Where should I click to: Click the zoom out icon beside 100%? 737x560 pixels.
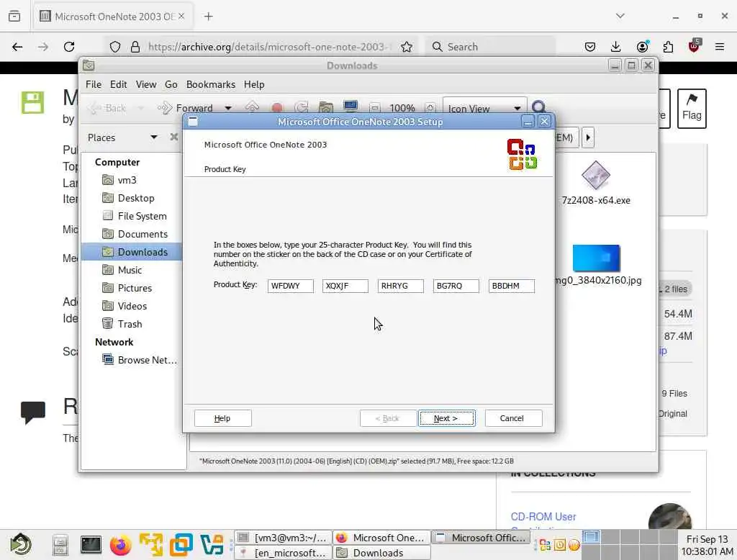point(374,108)
